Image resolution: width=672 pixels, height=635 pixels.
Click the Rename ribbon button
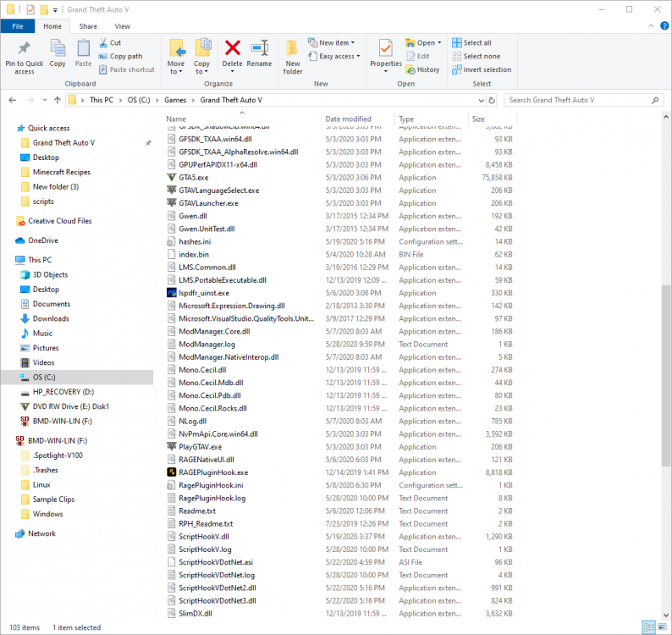(x=259, y=53)
